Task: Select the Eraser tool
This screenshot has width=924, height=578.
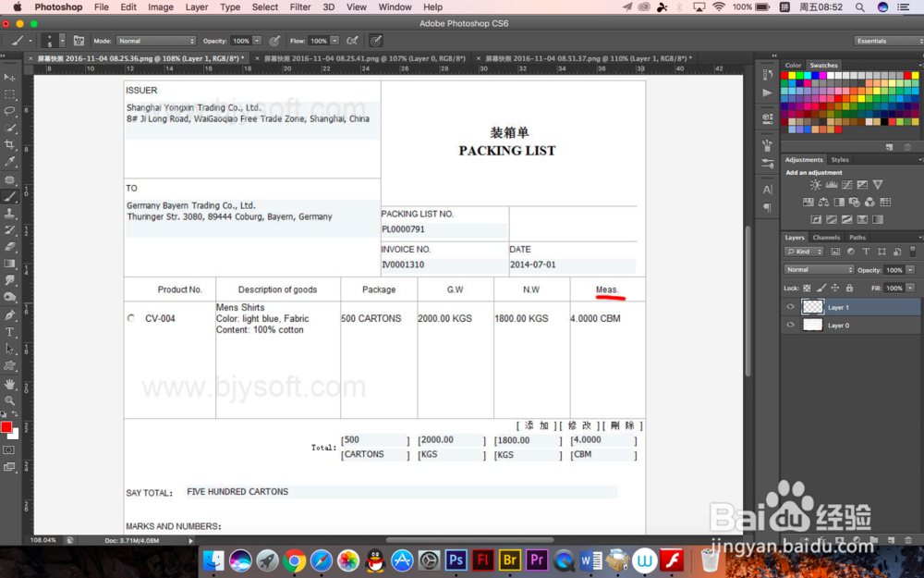Action: pos(9,247)
